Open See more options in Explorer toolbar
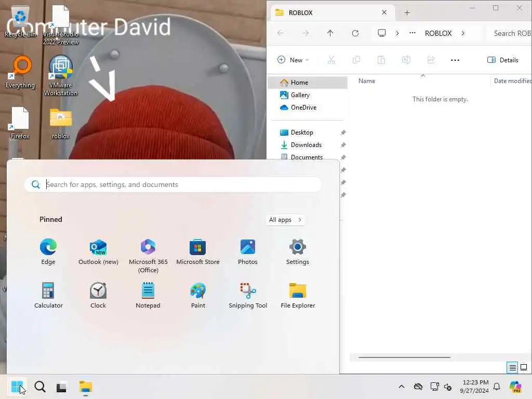Screen dimensions: 532x399 (455, 60)
